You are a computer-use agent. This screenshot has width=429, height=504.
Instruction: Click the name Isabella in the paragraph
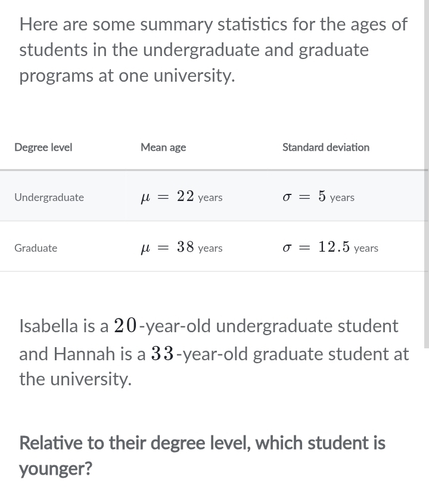point(48,326)
